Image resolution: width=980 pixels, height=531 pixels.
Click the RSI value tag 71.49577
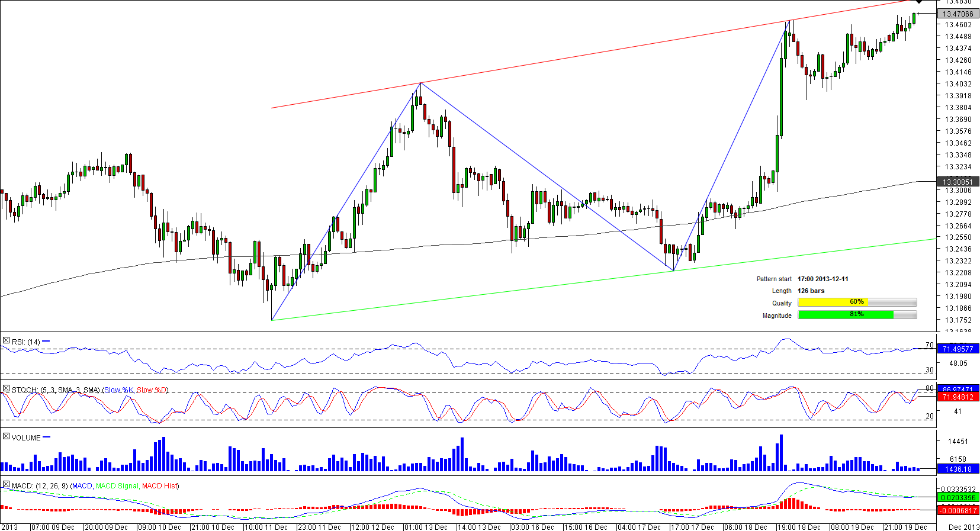pos(957,349)
